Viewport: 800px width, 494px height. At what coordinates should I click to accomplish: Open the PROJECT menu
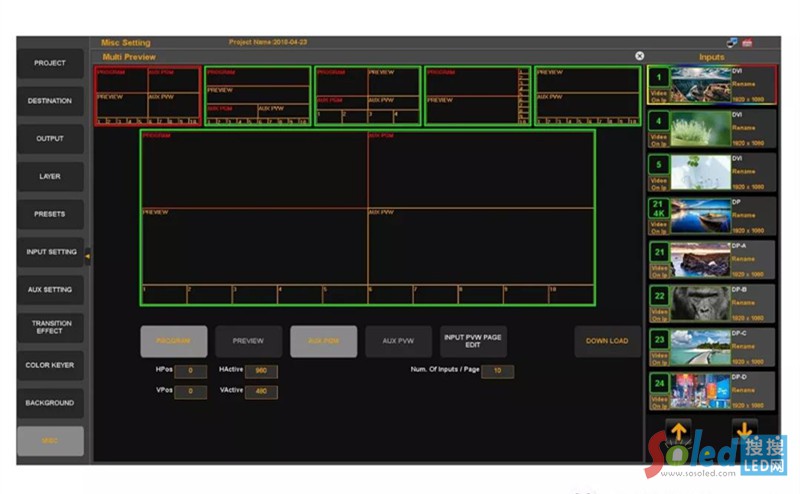point(50,63)
